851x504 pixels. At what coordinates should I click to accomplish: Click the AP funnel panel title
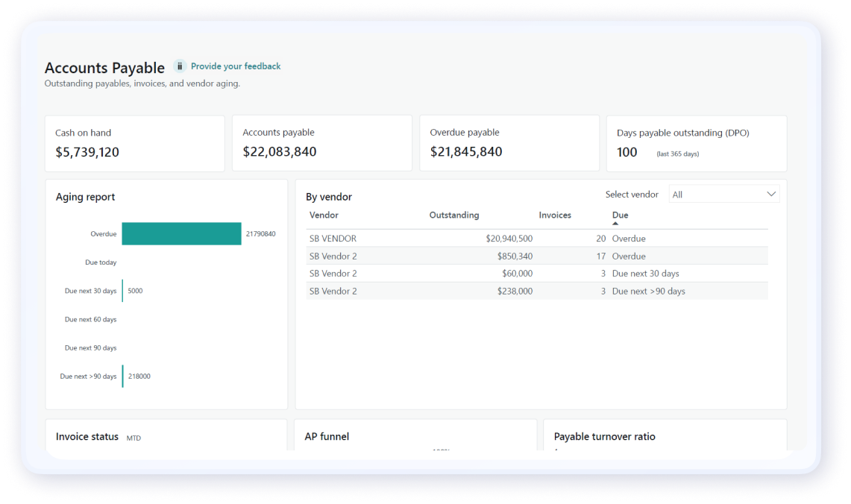pyautogui.click(x=326, y=436)
